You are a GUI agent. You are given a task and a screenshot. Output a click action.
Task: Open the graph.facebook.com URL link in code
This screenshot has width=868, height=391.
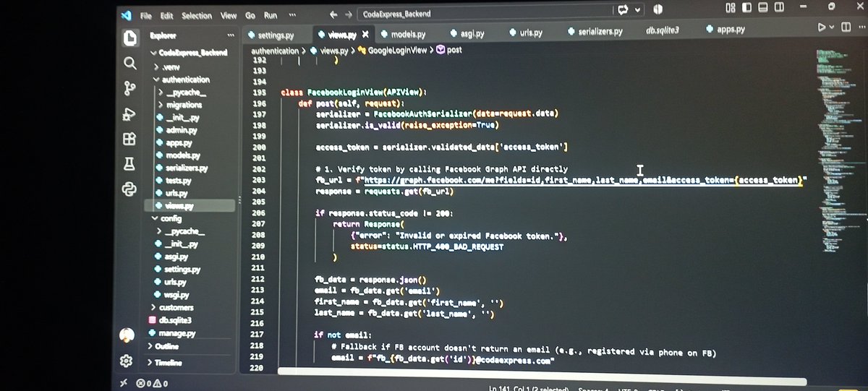pos(582,180)
